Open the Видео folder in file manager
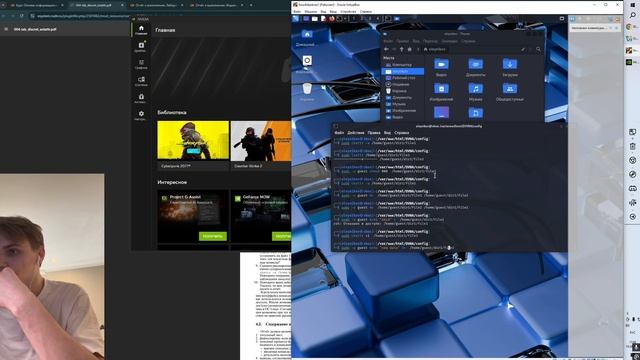This screenshot has width=640, height=360. click(x=441, y=67)
